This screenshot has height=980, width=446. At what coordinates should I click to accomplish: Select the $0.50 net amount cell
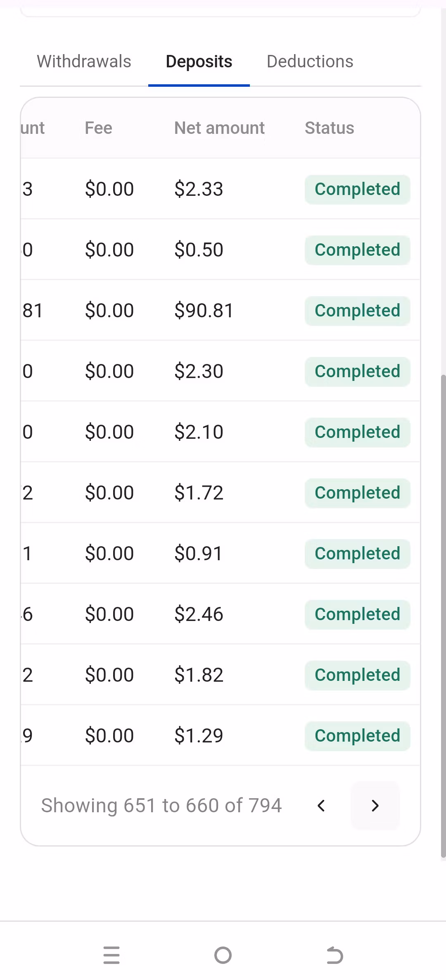click(x=199, y=250)
